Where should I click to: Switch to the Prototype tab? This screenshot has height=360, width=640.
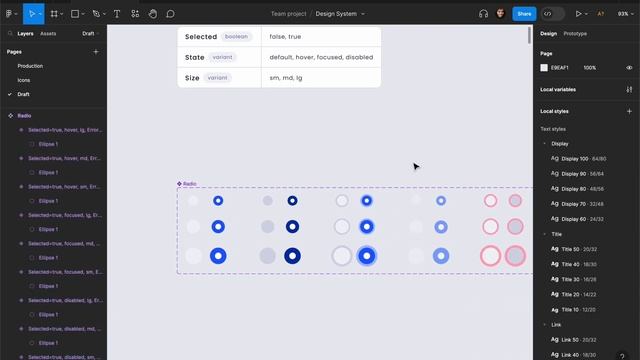pos(575,33)
